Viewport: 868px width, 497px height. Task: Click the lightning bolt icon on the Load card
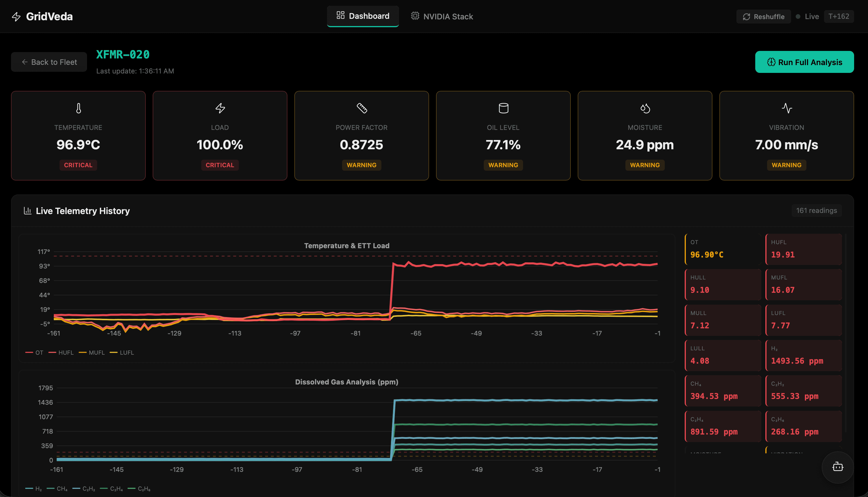point(220,108)
